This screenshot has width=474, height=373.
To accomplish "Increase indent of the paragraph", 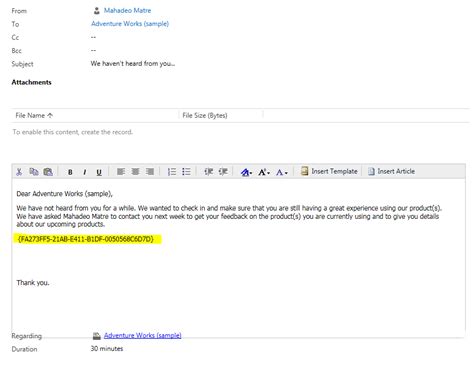I will tap(223, 172).
